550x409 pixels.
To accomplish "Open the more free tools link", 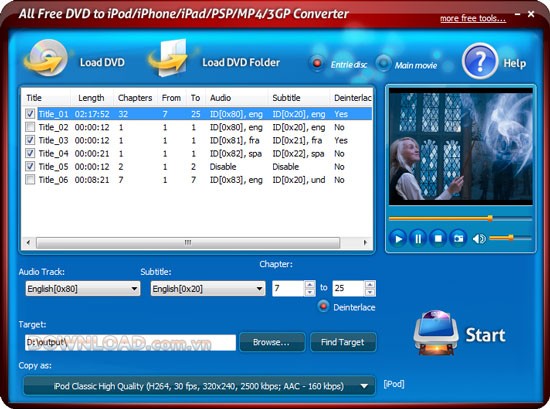I will [473, 19].
